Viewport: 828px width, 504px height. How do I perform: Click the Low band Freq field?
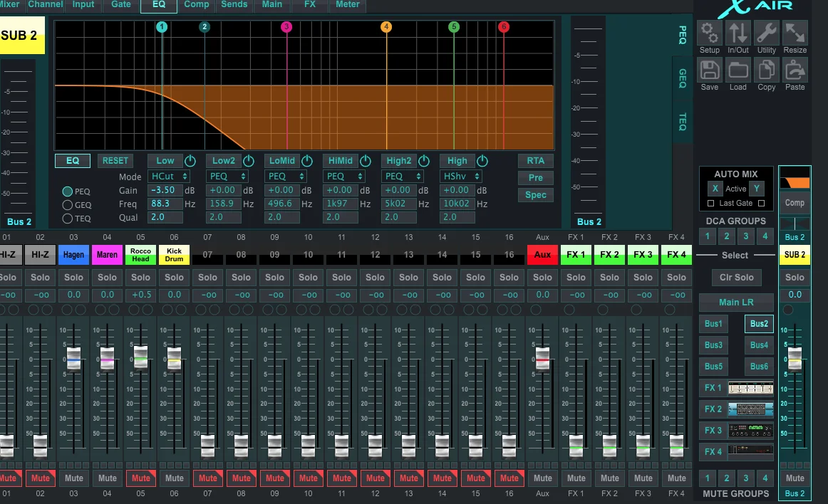165,204
